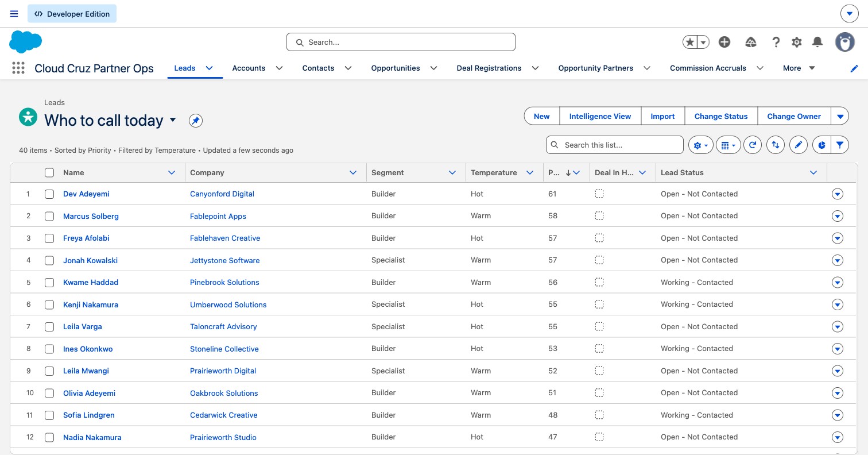The height and width of the screenshot is (455, 868).
Task: Select checkbox for Nadia Nakamura row
Action: point(49,437)
